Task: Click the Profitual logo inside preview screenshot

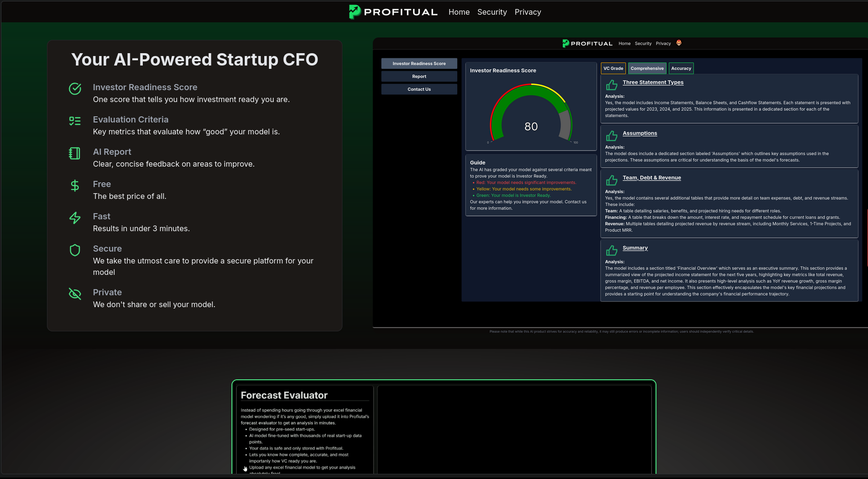Action: (587, 43)
